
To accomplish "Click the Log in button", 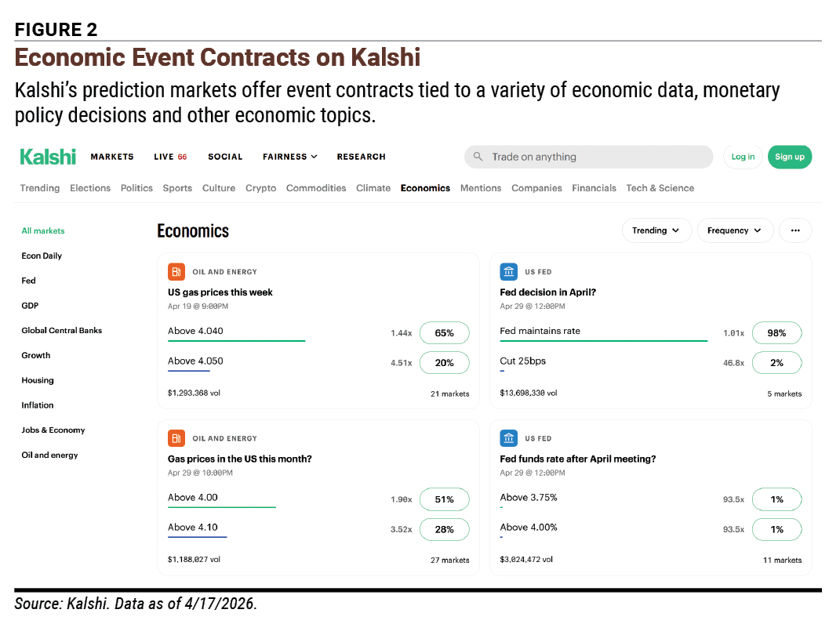I will point(743,157).
